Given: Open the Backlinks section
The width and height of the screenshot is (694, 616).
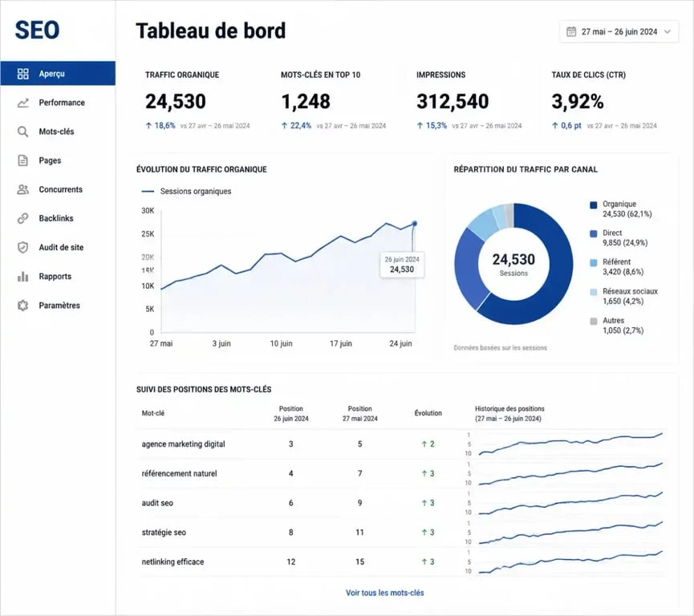Looking at the screenshot, I should 58,218.
